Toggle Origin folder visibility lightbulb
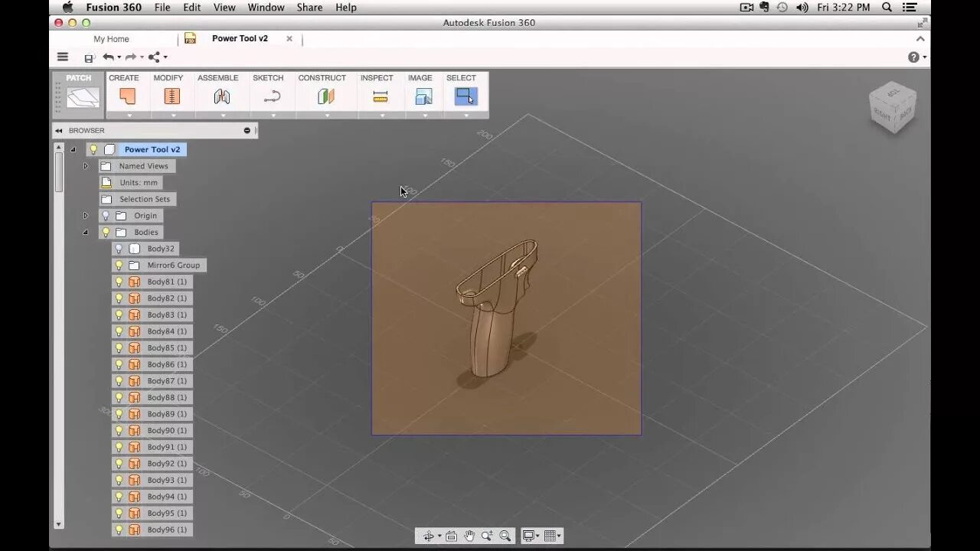Image resolution: width=980 pixels, height=551 pixels. pos(106,216)
